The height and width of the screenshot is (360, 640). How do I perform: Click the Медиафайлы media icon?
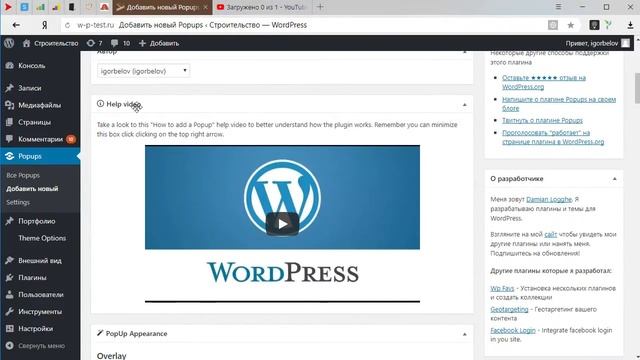[9, 105]
